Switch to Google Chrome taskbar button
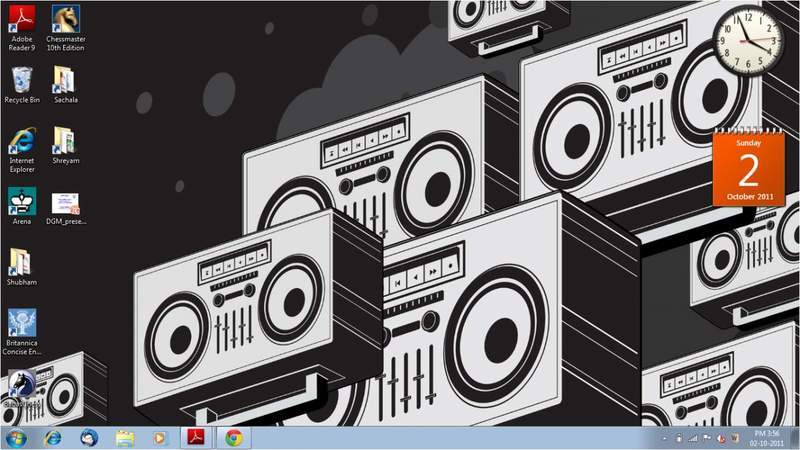800x450 pixels. pos(234,438)
